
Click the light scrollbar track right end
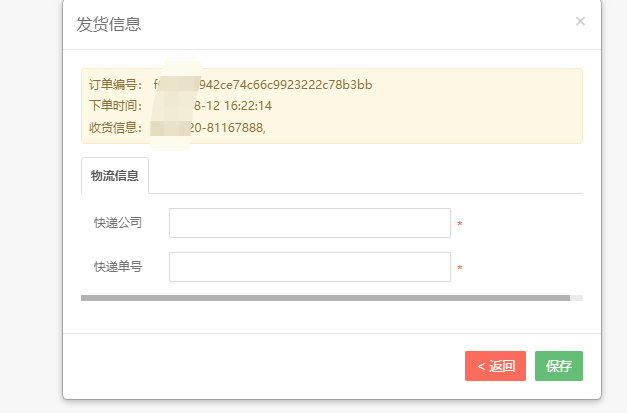click(577, 297)
